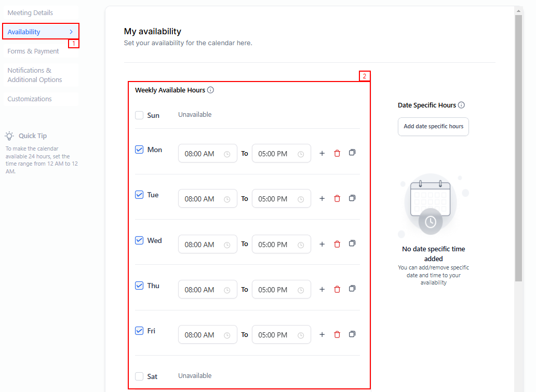Image resolution: width=536 pixels, height=392 pixels.
Task: Open Notifications & Additional Options section
Action: tap(35, 75)
